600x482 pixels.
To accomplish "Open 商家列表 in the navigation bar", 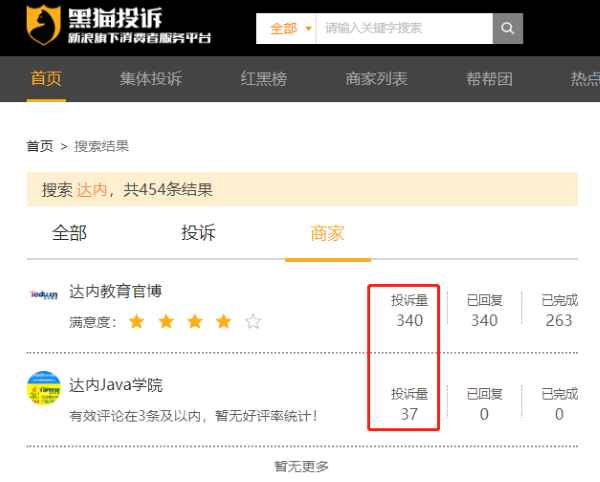I will (377, 79).
